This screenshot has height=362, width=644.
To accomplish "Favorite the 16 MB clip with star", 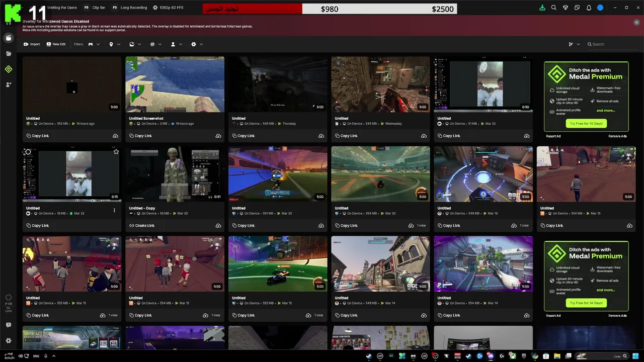I will tap(116, 152).
